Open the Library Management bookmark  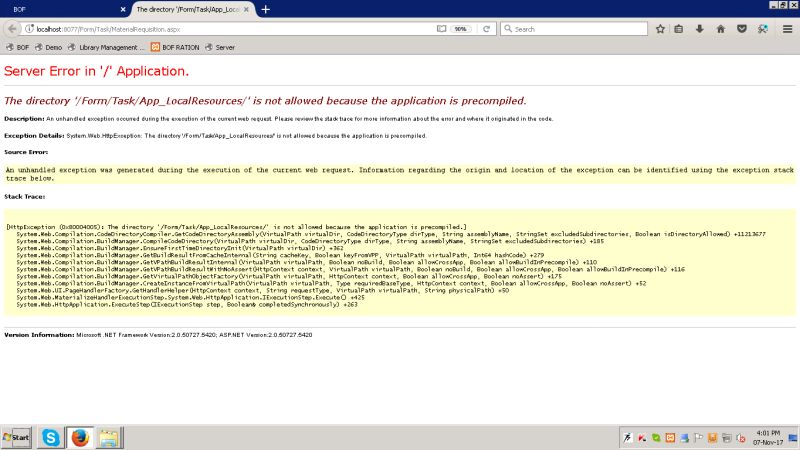point(106,47)
